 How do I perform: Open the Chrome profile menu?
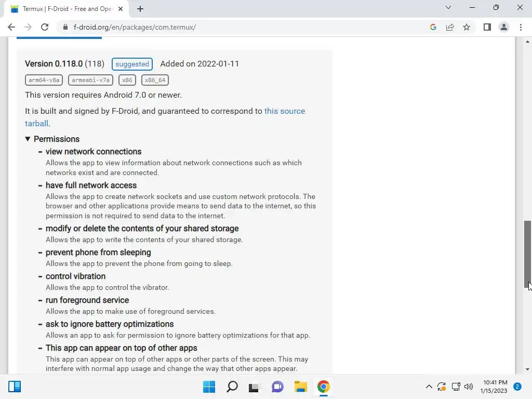504,27
